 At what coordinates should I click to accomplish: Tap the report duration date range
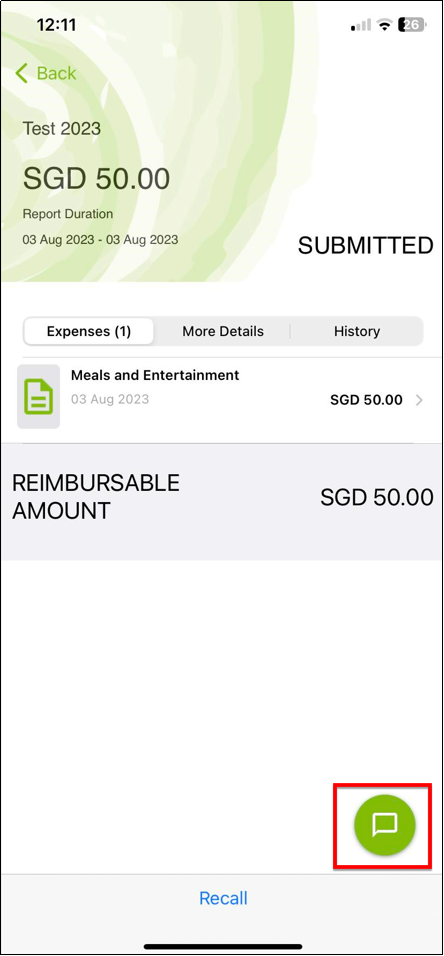point(101,240)
